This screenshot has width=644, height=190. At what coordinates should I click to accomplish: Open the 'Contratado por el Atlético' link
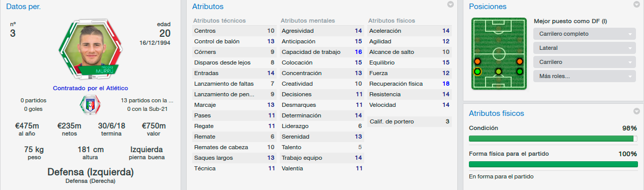pos(91,88)
